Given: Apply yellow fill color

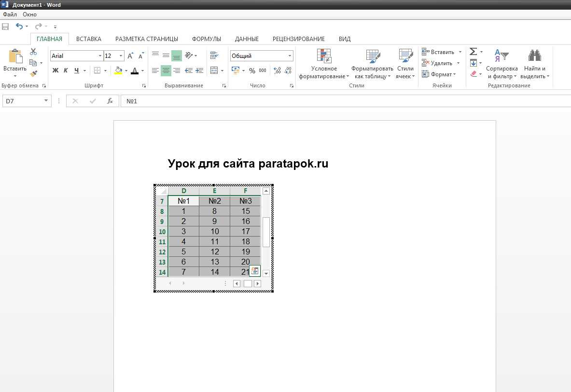Looking at the screenshot, I should [x=118, y=70].
